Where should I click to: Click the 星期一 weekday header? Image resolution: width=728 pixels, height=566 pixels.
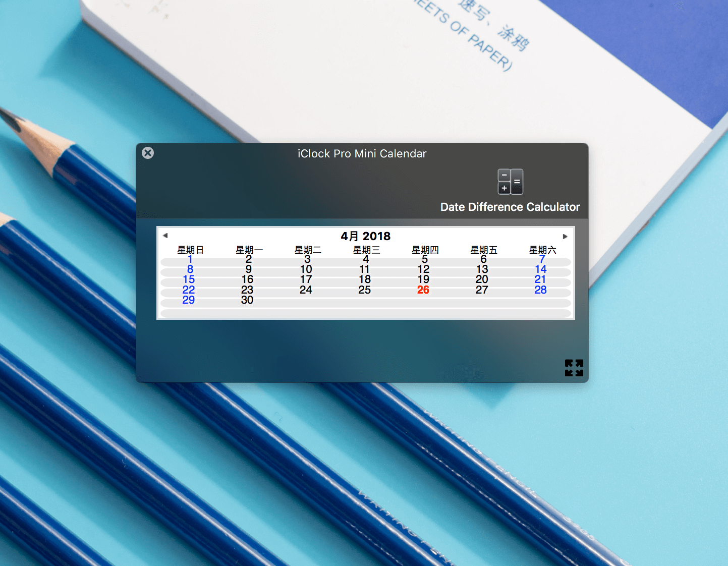249,250
